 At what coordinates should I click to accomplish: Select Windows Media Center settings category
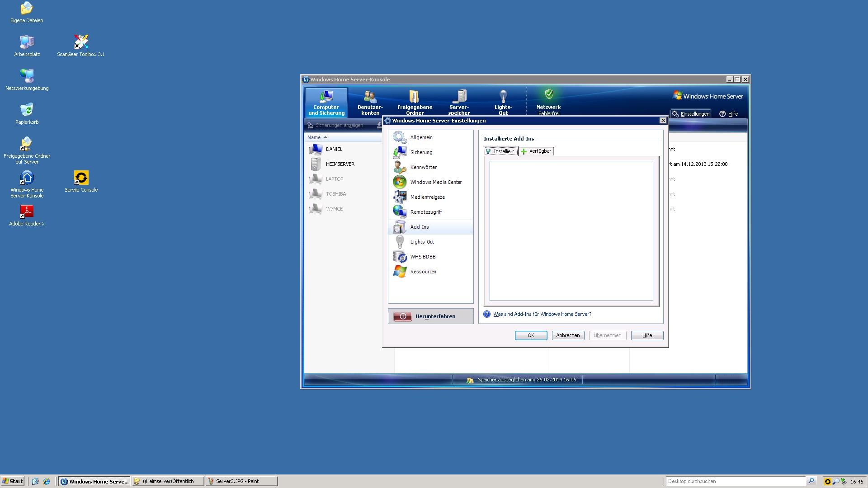430,182
